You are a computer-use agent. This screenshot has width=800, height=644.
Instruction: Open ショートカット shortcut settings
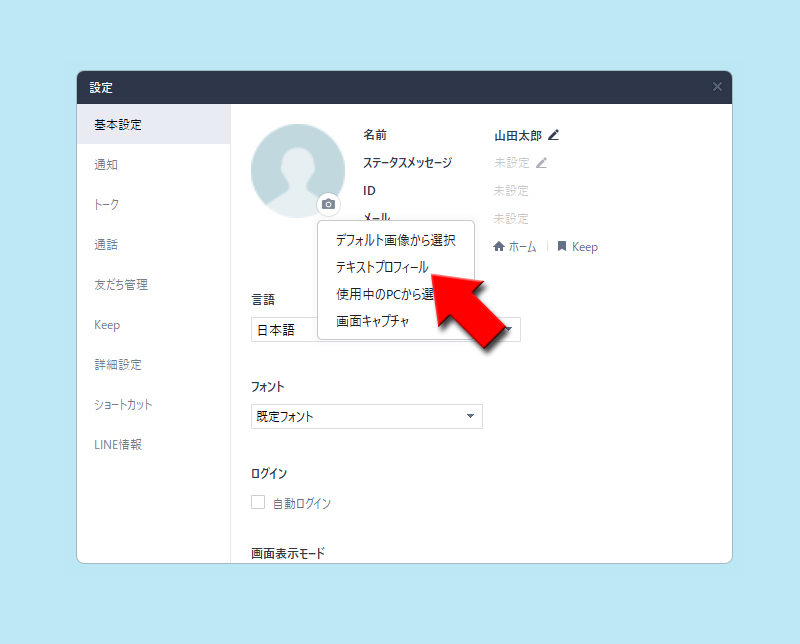(120, 405)
